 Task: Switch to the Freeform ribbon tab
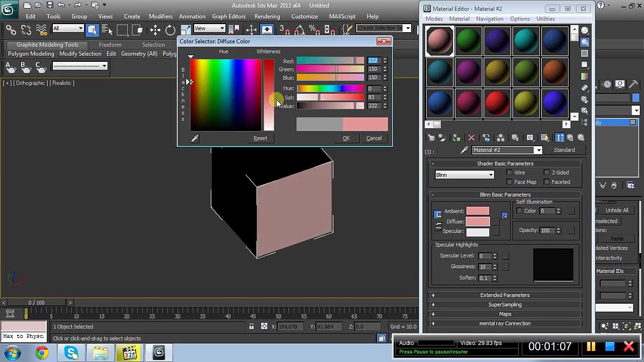[110, 45]
